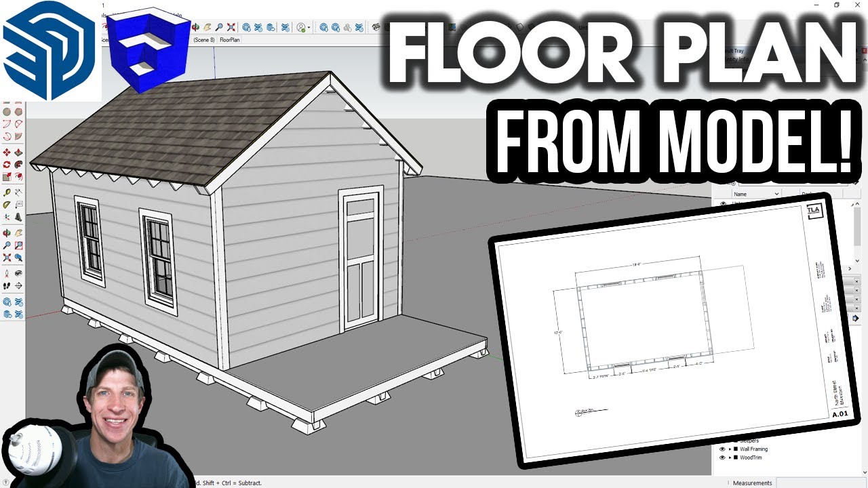The height and width of the screenshot is (488, 868).
Task: Select the Pan hand tool in top toolbar
Action: (x=208, y=27)
